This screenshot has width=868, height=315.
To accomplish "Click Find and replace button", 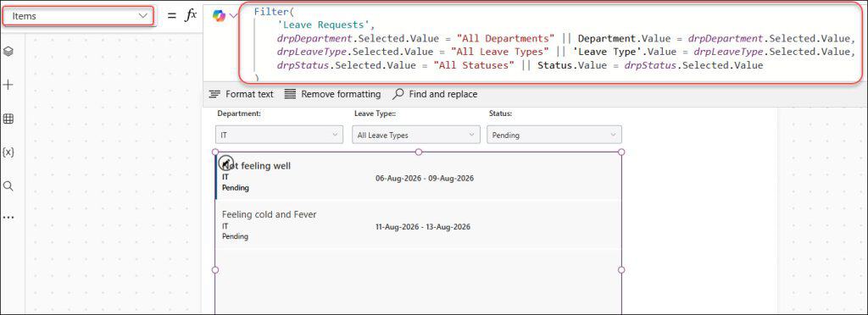I will point(435,95).
